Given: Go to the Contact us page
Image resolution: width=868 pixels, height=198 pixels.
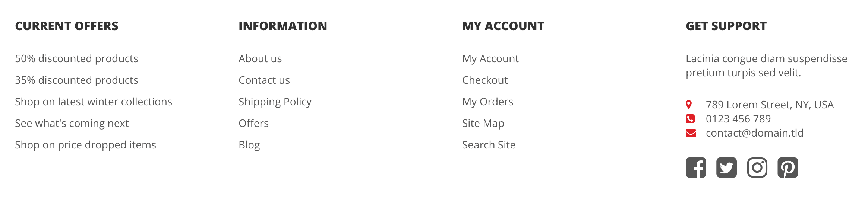Looking at the screenshot, I should point(264,80).
